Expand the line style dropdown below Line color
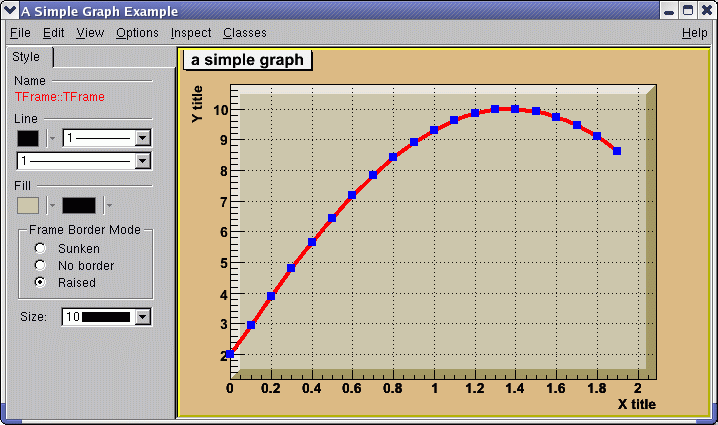This screenshot has height=425, width=718. point(143,160)
